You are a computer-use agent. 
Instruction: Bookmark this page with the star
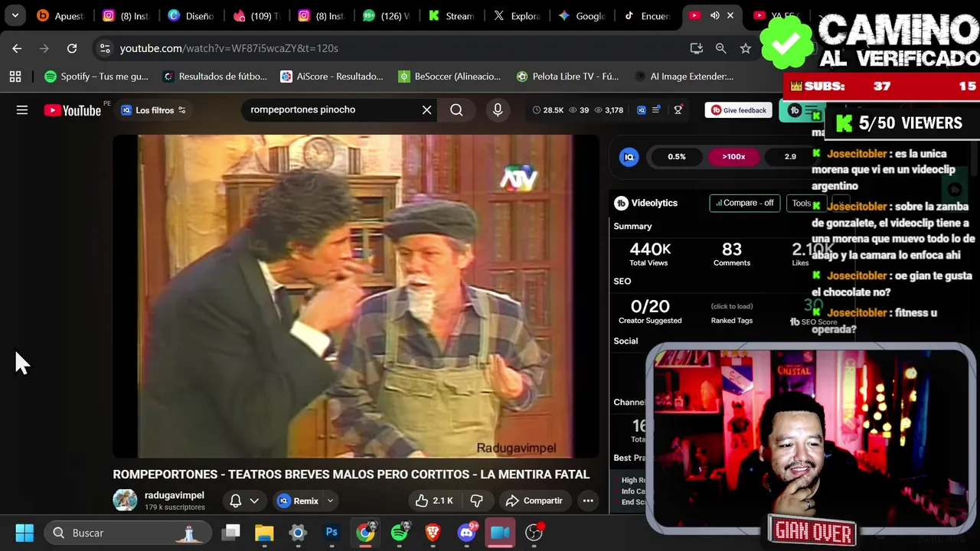coord(745,48)
